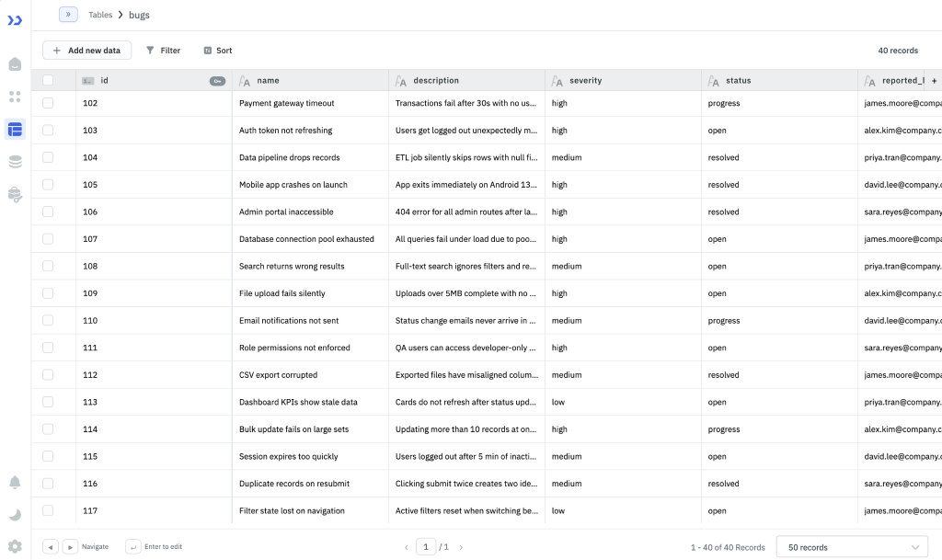
Task: Select cell 'Role permissions not enforced'
Action: (x=310, y=348)
